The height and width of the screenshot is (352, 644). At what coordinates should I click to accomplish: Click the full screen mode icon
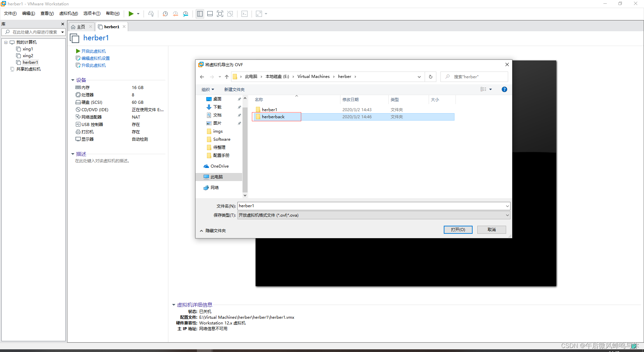220,14
